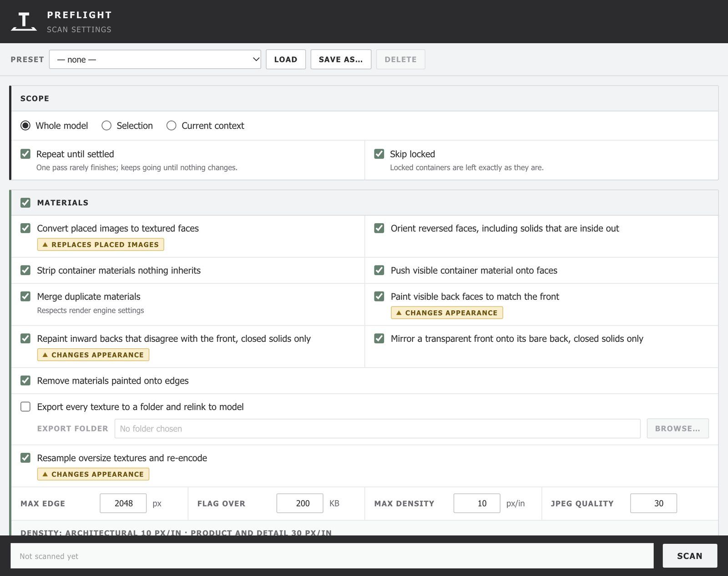Uncheck Remove materials painted onto edges
728x576 pixels.
[x=25, y=381]
